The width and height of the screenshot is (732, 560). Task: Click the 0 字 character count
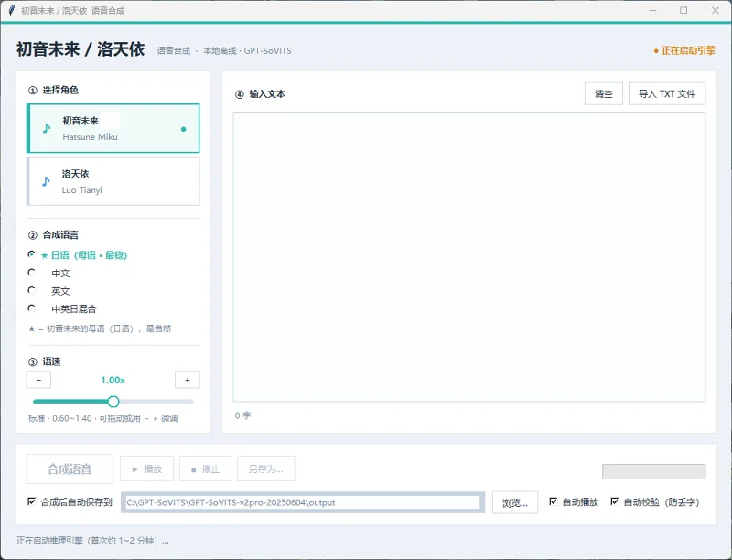(x=242, y=415)
